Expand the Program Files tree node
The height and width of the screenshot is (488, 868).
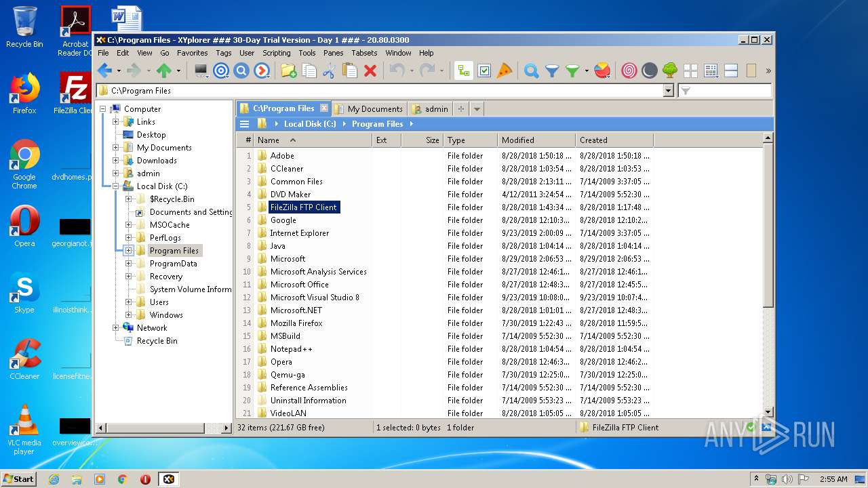click(128, 251)
